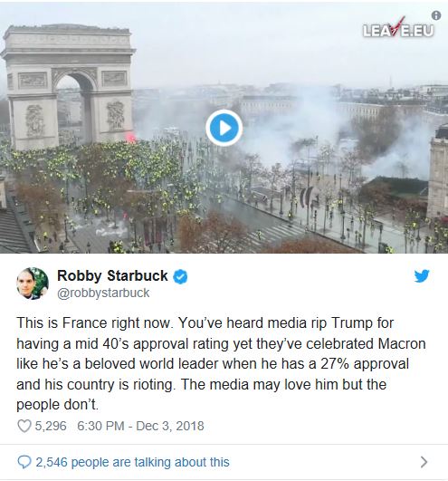Click the Arc de Triomphe in the video
This screenshot has width=448, height=481.
click(69, 86)
